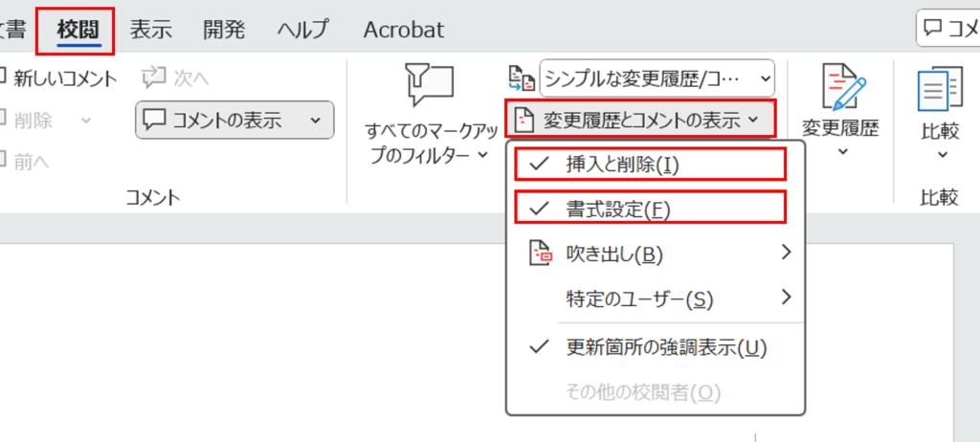Expand すべてのマークアップのフィルター arrow
Viewport: 980px width, 442px height.
tap(482, 155)
